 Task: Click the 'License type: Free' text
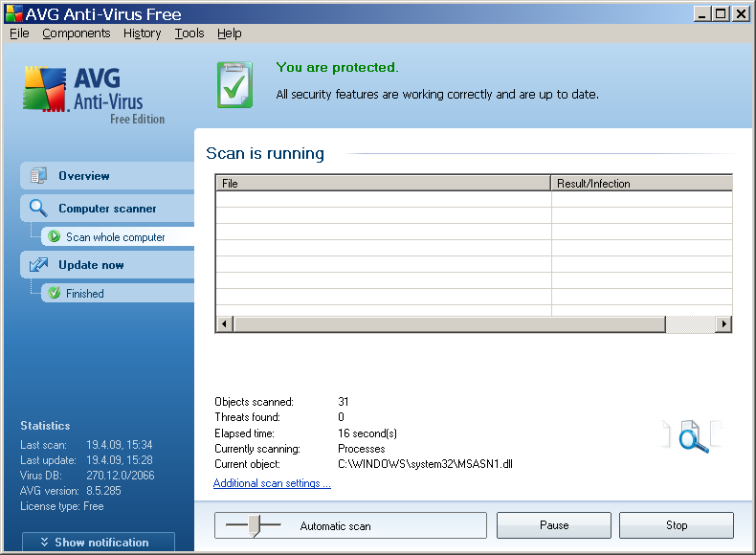[x=61, y=506]
